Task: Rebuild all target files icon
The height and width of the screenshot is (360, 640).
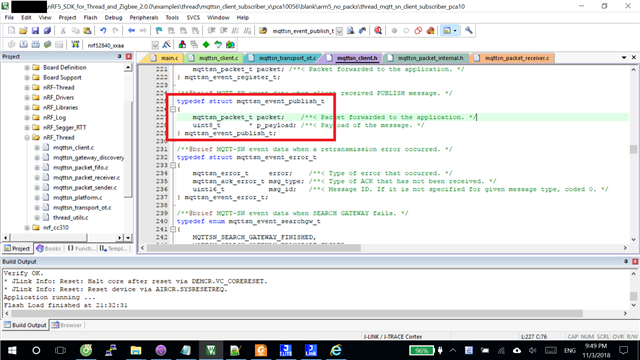Action: click(x=36, y=44)
